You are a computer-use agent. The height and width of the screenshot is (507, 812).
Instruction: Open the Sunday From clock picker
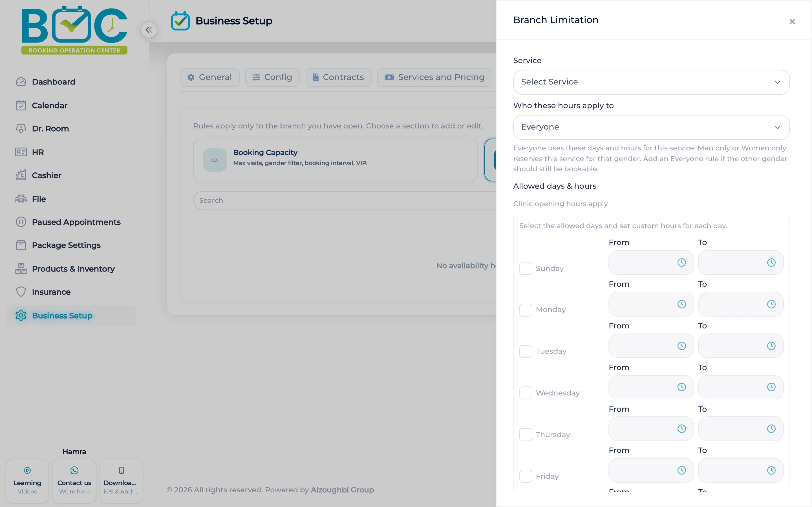[681, 263]
